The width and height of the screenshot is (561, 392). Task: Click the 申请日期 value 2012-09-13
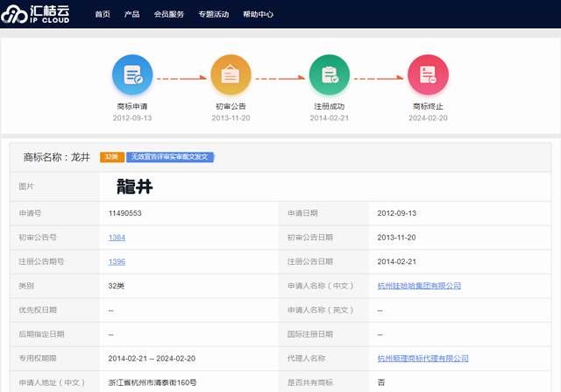[x=397, y=213]
